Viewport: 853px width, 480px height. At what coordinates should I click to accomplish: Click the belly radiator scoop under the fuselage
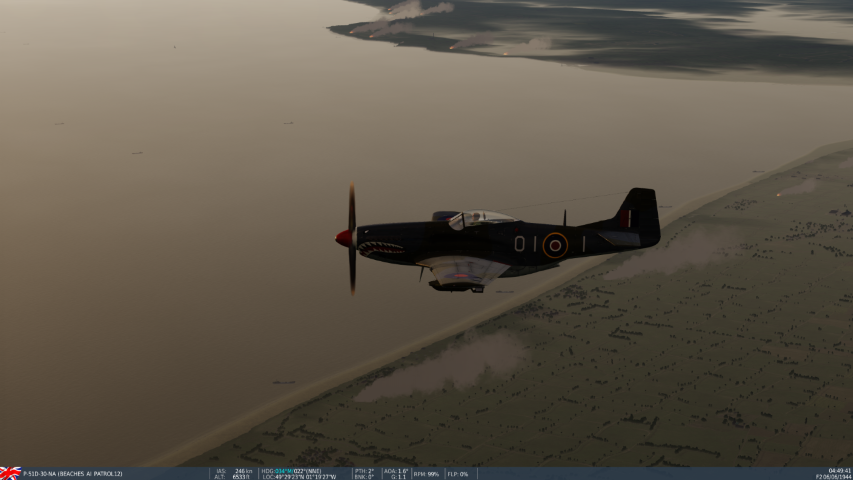[455, 285]
